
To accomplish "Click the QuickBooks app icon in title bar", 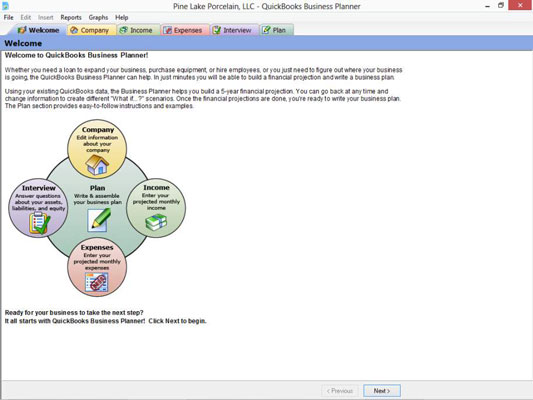I will (5, 6).
